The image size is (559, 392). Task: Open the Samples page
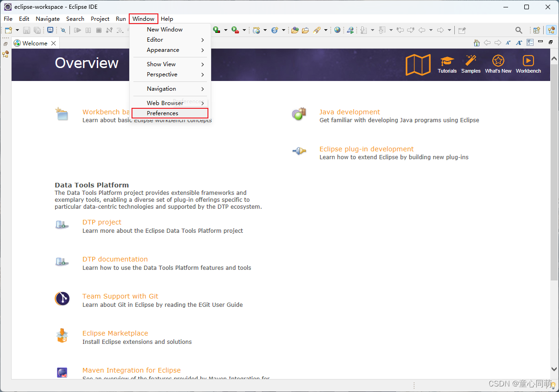click(471, 64)
